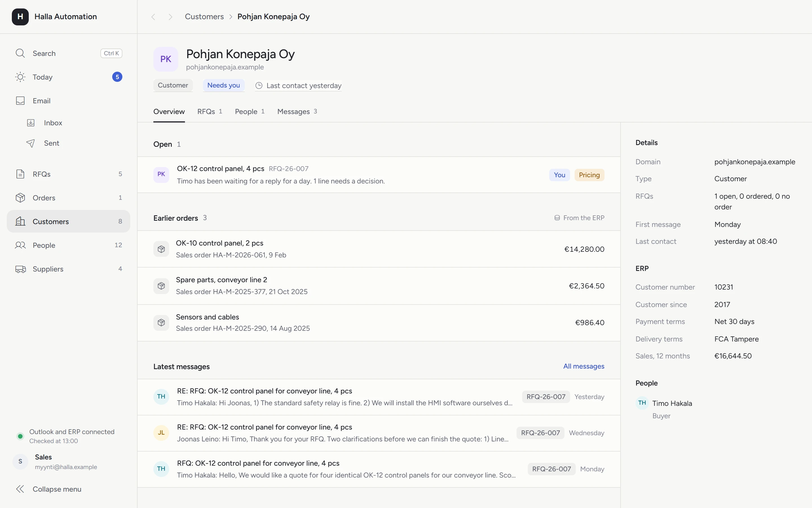Screen dimensions: 812x508
Task: Click the Orders box icon in the sidebar
Action: point(20,198)
